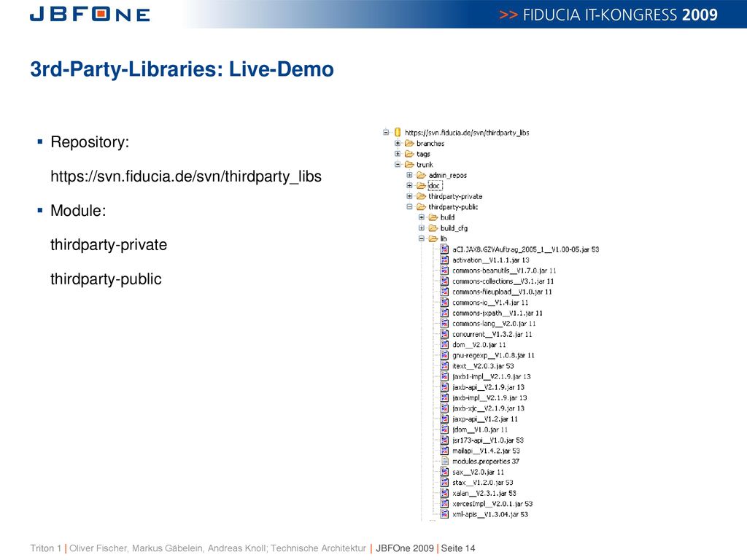This screenshot has width=747, height=560.
Task: Select sax__V2.0.jar in the tree
Action: [x=478, y=472]
